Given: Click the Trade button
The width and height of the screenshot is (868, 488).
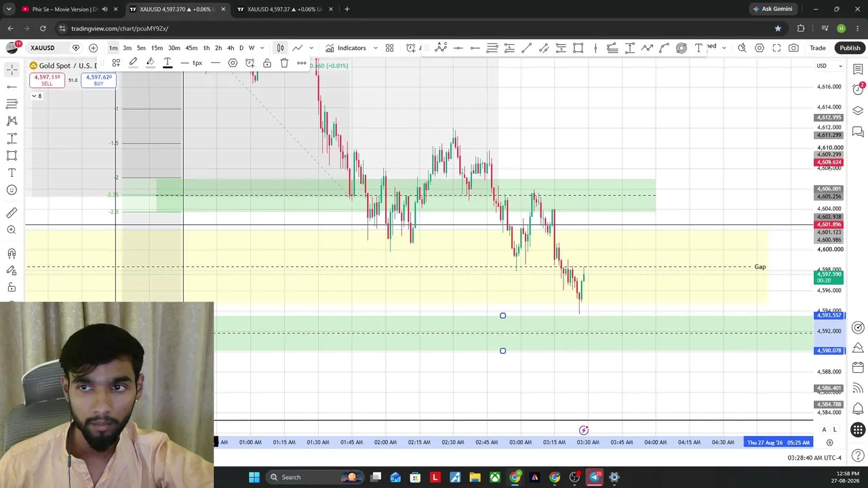Looking at the screenshot, I should (818, 48).
